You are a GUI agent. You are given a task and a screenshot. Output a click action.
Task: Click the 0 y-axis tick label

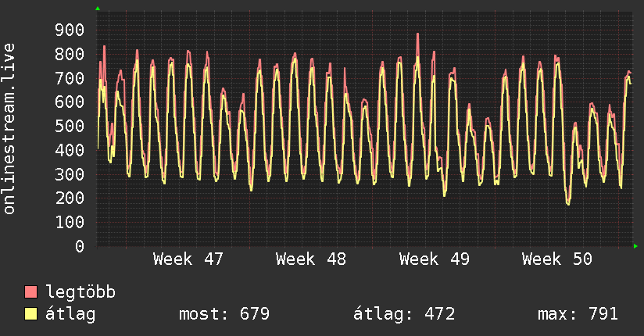click(x=80, y=246)
